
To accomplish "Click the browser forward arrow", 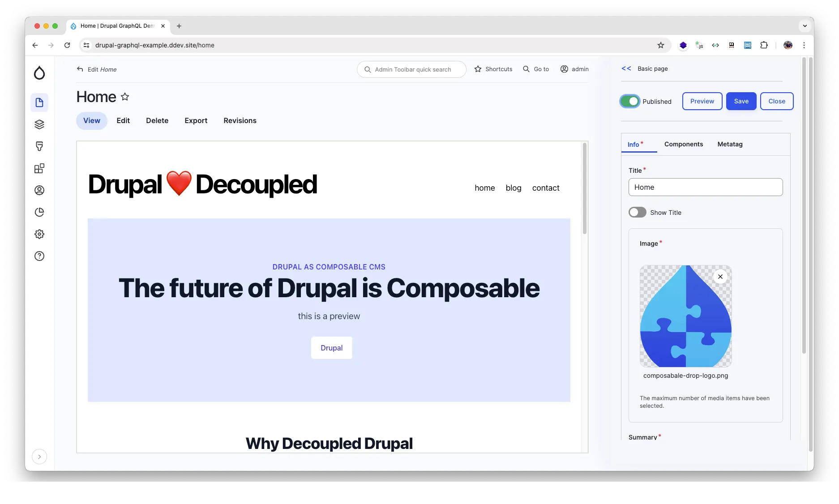I will tap(51, 45).
